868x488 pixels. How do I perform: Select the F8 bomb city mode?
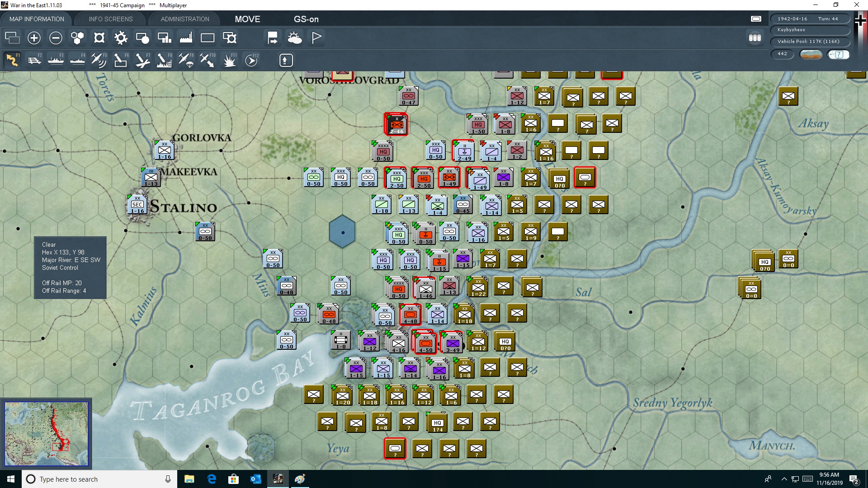[x=164, y=60]
